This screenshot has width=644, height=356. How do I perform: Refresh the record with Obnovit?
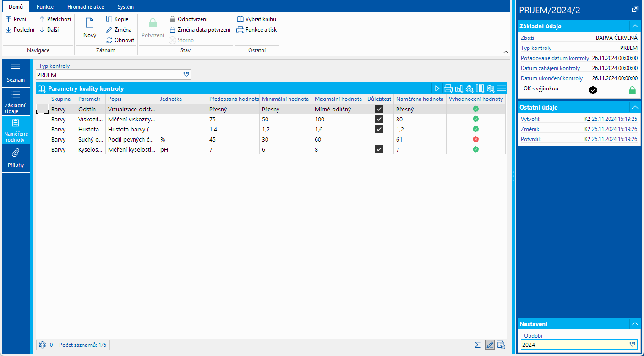tap(120, 40)
